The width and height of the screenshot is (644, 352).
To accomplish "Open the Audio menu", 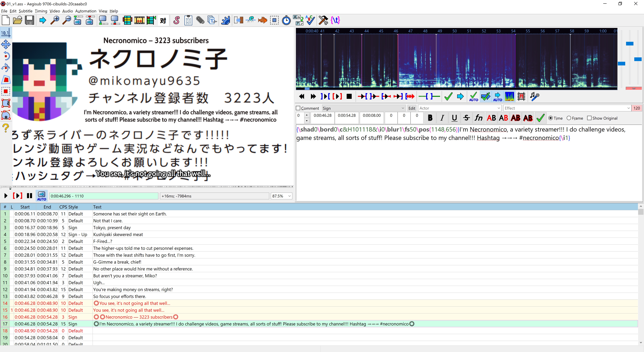I will 67,11.
